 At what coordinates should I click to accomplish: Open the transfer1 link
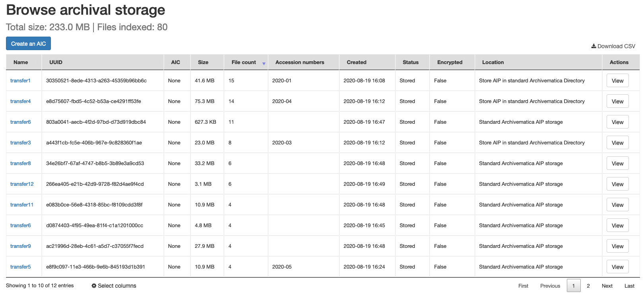[x=20, y=80]
